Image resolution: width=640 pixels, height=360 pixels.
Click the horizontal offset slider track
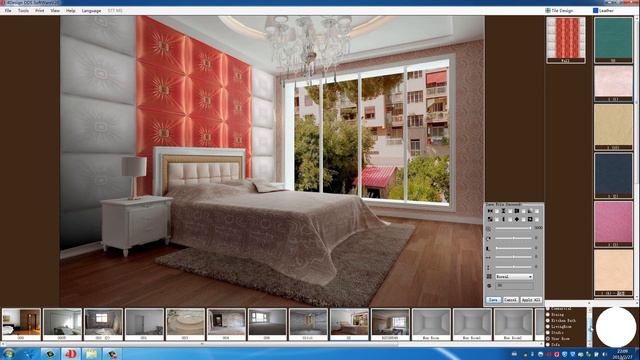pyautogui.click(x=513, y=257)
